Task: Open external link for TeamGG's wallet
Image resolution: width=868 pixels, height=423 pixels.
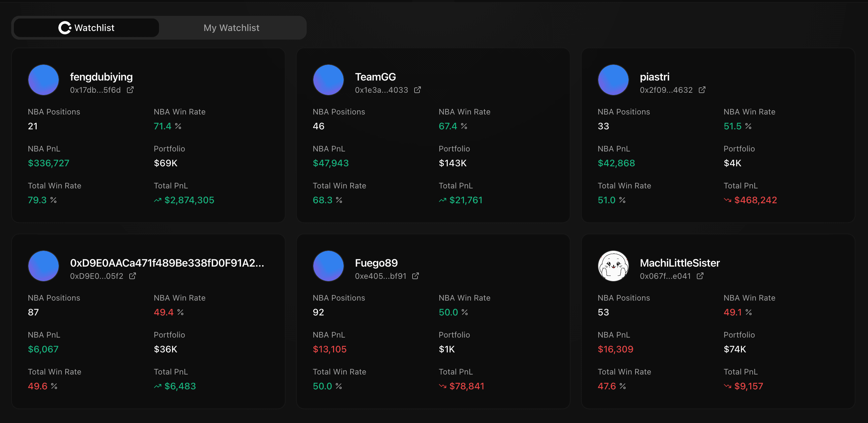Action: pos(418,90)
